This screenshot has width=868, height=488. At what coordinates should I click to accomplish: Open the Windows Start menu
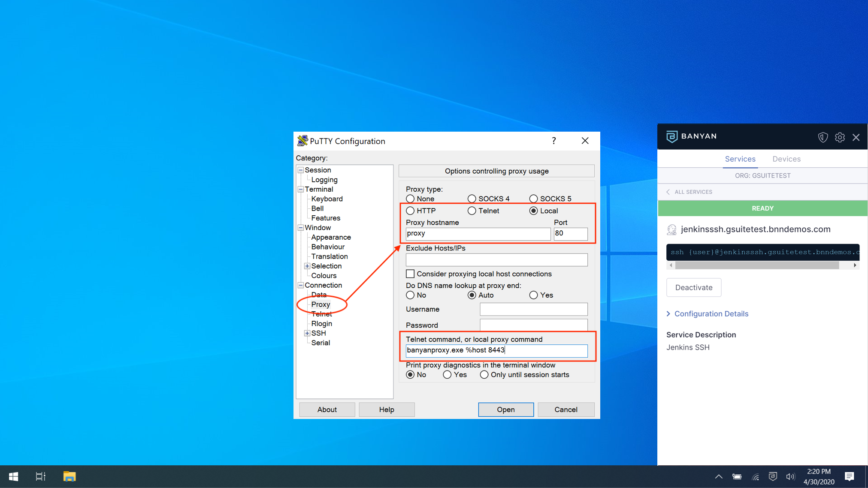pyautogui.click(x=13, y=476)
